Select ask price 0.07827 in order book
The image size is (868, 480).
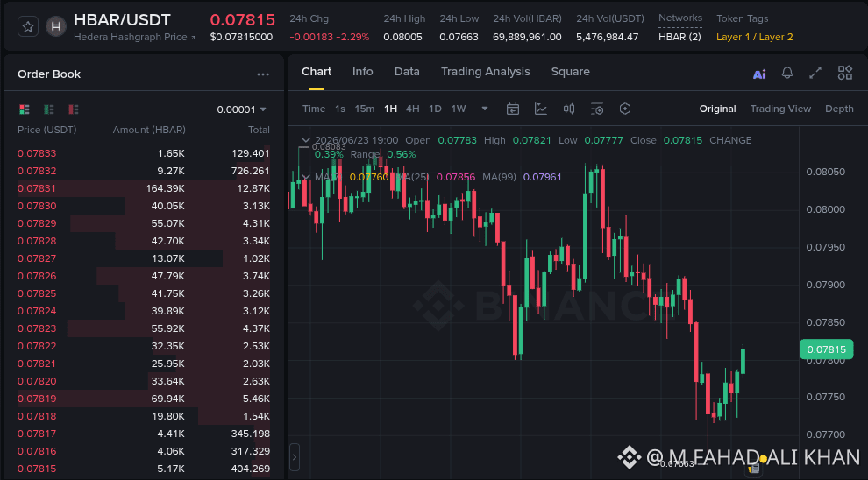37,258
